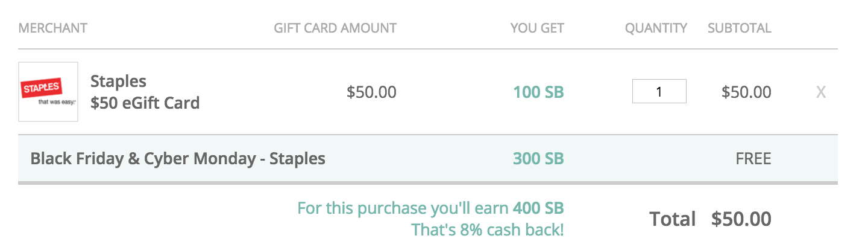Click the earn 400 SB message

click(x=431, y=208)
